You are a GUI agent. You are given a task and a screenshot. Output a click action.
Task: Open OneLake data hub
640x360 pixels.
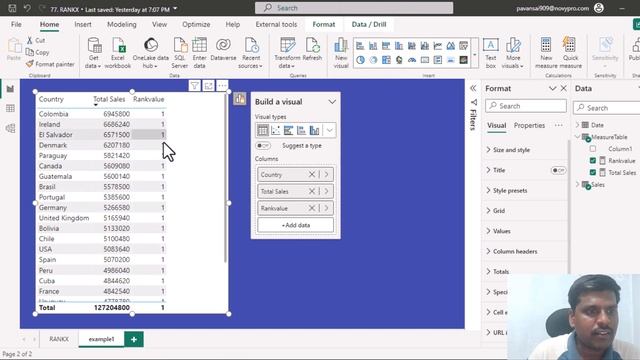(x=151, y=53)
